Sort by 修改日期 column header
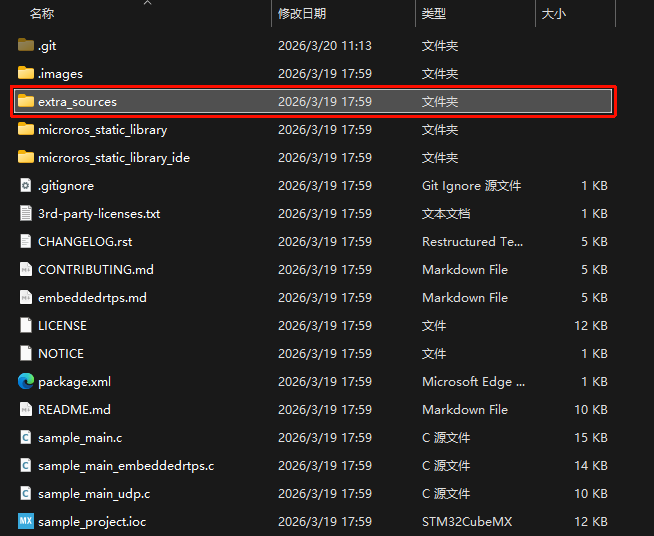Image resolution: width=654 pixels, height=536 pixels. (x=302, y=14)
